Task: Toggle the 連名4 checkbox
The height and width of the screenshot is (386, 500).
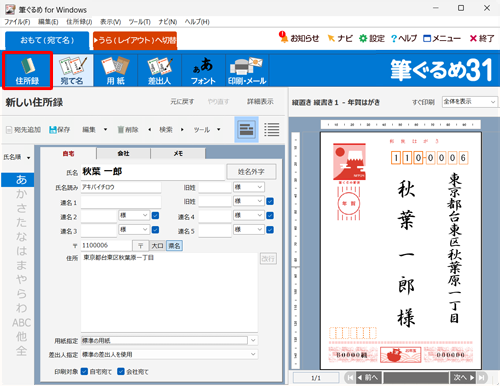Action: [270, 216]
